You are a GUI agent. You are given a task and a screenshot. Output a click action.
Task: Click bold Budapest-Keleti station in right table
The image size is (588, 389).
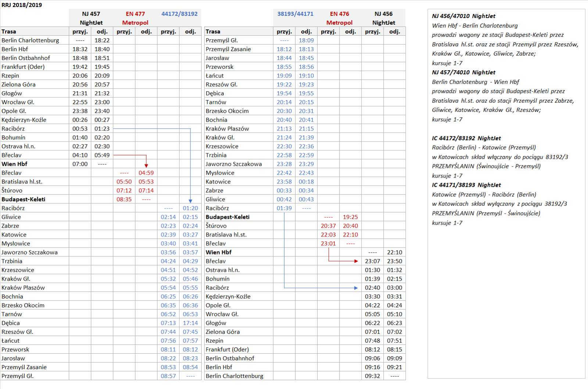point(227,217)
